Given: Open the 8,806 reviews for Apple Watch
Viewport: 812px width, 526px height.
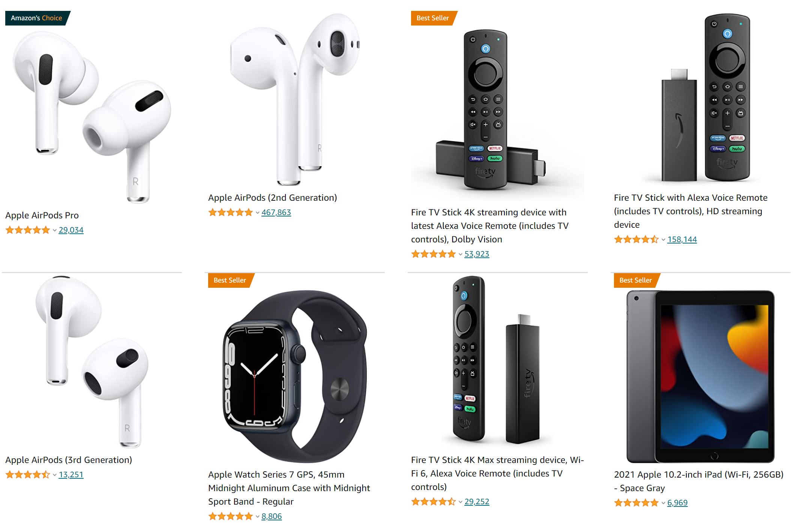Looking at the screenshot, I should point(272,516).
